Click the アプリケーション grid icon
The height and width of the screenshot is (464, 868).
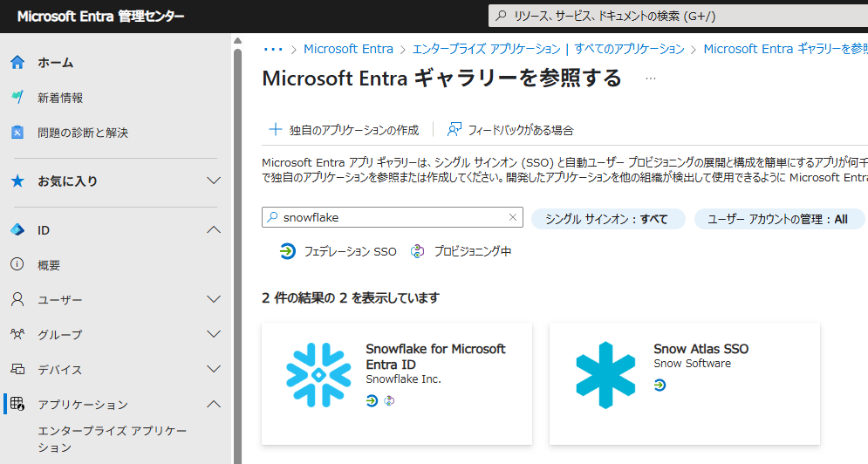[17, 404]
